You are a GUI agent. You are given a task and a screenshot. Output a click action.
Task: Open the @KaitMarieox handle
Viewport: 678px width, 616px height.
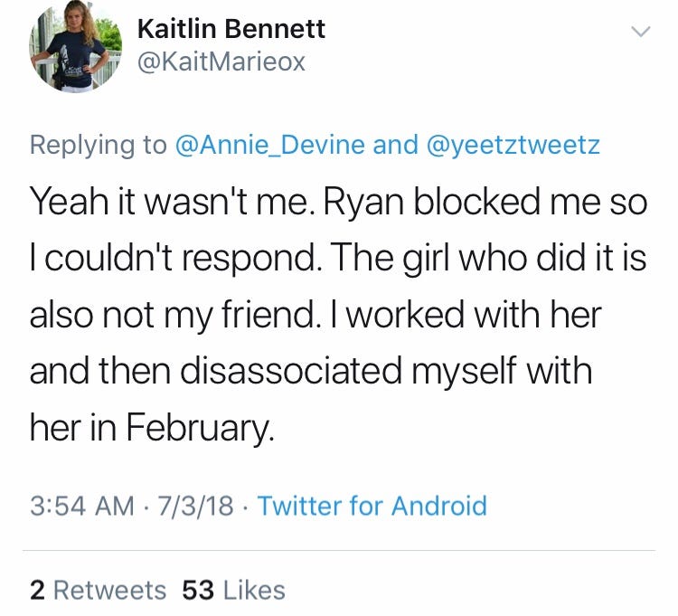click(221, 62)
